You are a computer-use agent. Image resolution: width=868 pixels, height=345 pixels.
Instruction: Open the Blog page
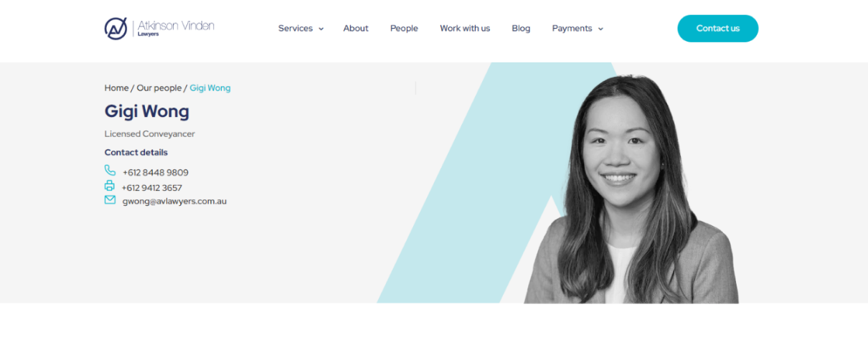coord(521,29)
